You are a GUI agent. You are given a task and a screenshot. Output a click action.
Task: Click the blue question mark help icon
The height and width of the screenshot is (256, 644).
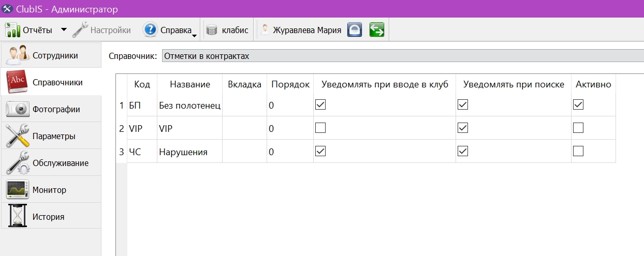(150, 30)
